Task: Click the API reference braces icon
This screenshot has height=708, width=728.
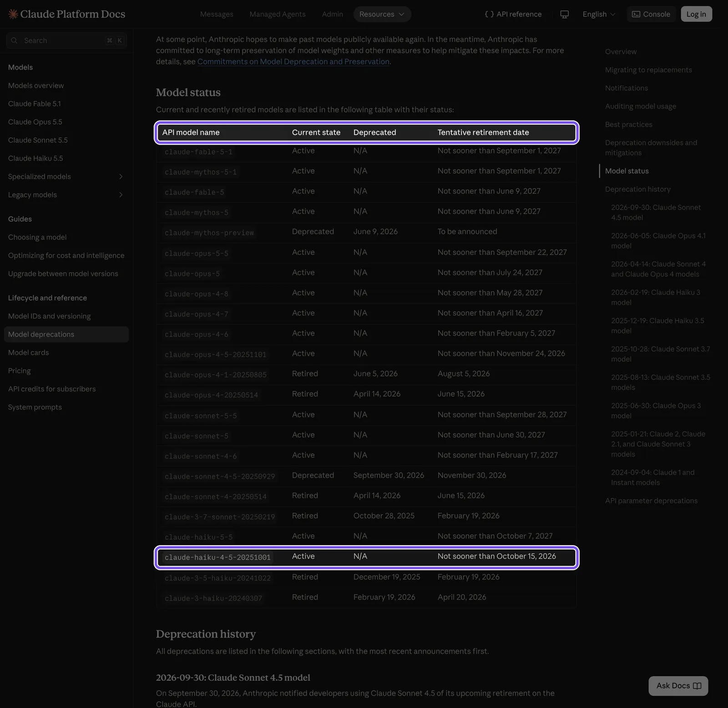Action: tap(489, 14)
